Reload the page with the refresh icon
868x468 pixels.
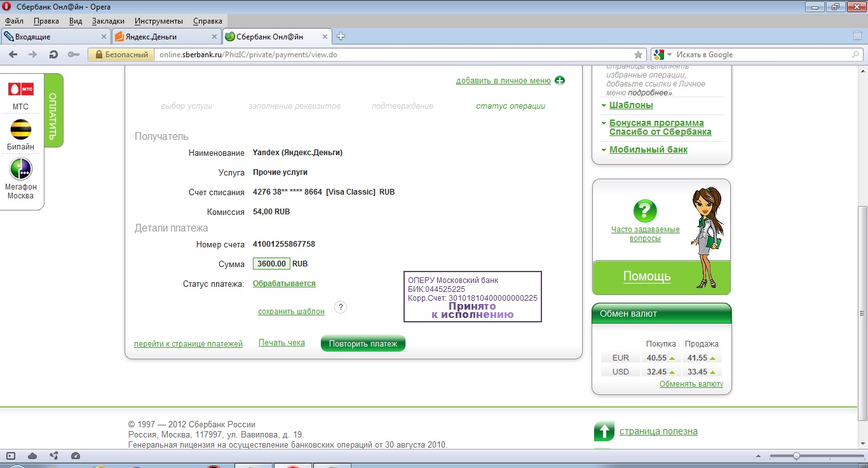tap(53, 55)
